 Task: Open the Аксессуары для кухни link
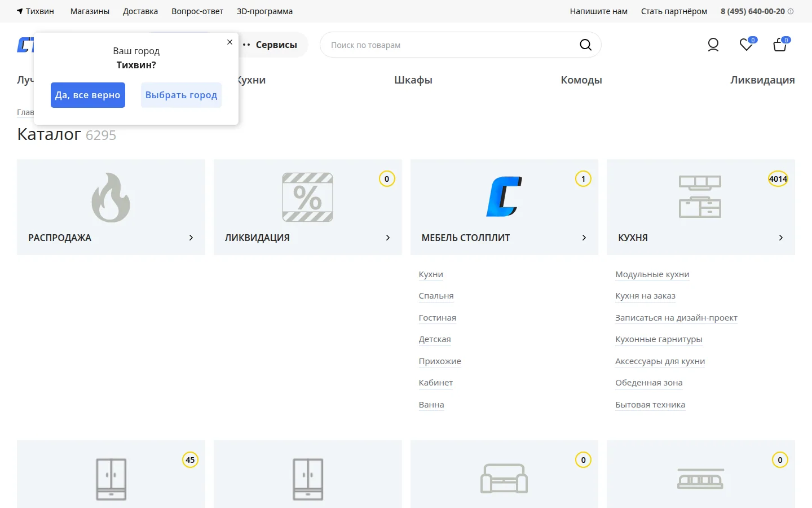click(660, 361)
